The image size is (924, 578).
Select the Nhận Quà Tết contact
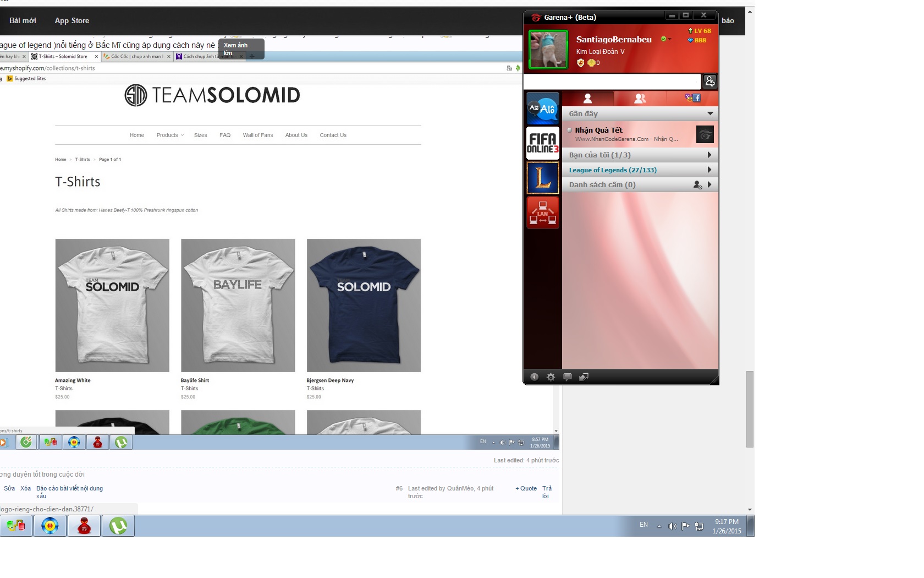coord(640,134)
